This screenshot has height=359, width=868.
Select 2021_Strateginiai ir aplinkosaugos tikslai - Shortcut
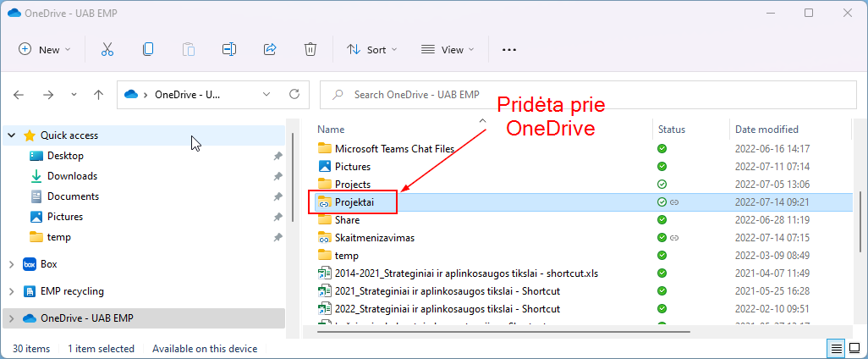(448, 291)
